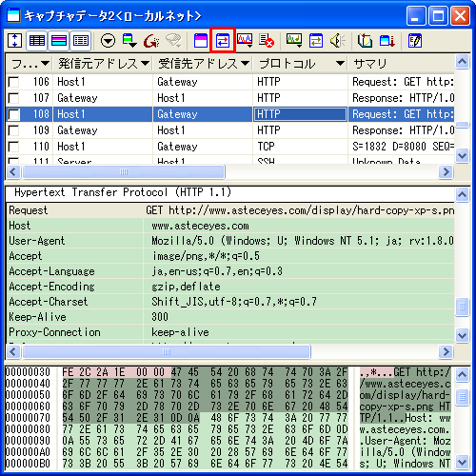Check the checkbox for selected packet 108
This screenshot has height=476, width=476.
(x=13, y=114)
